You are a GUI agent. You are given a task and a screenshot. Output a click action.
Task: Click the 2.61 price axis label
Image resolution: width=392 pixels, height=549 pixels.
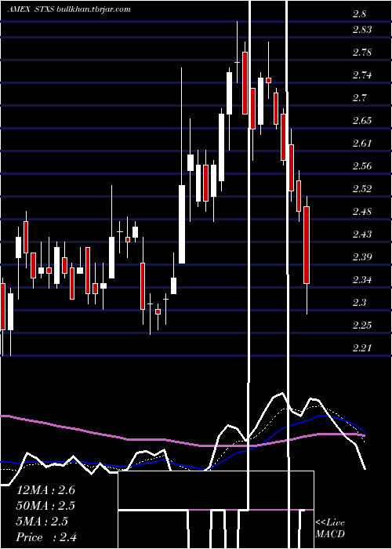click(x=362, y=144)
